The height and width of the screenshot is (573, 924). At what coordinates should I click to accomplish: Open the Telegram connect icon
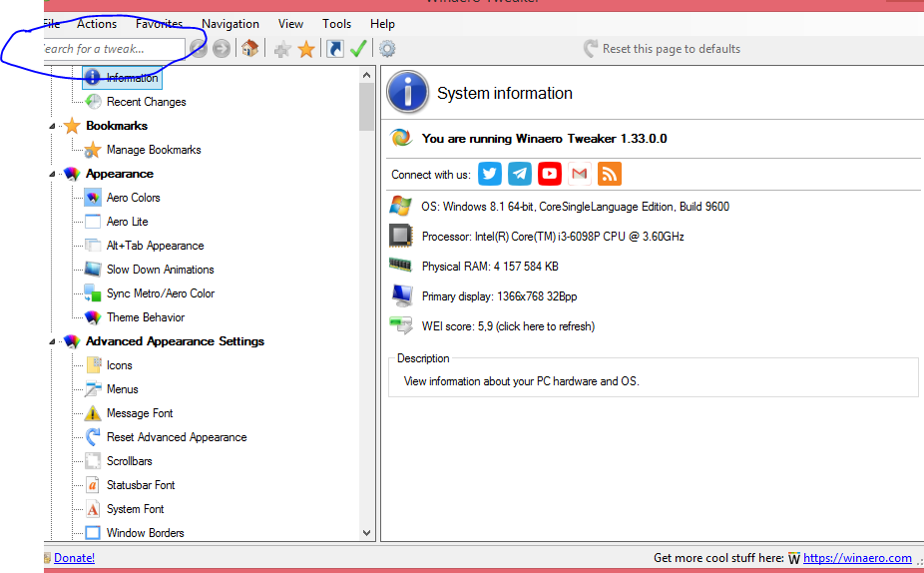520,174
